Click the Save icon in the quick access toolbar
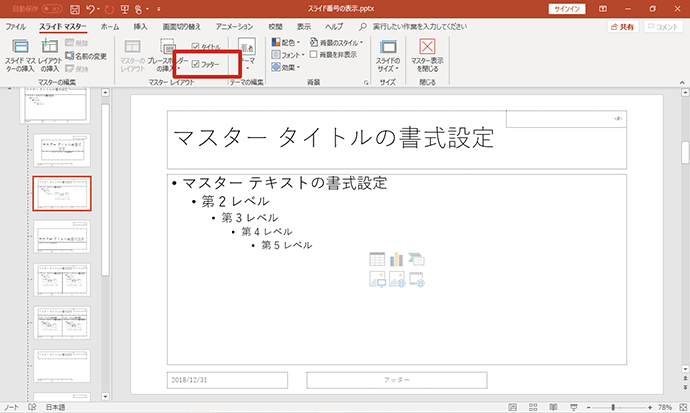 pos(75,9)
